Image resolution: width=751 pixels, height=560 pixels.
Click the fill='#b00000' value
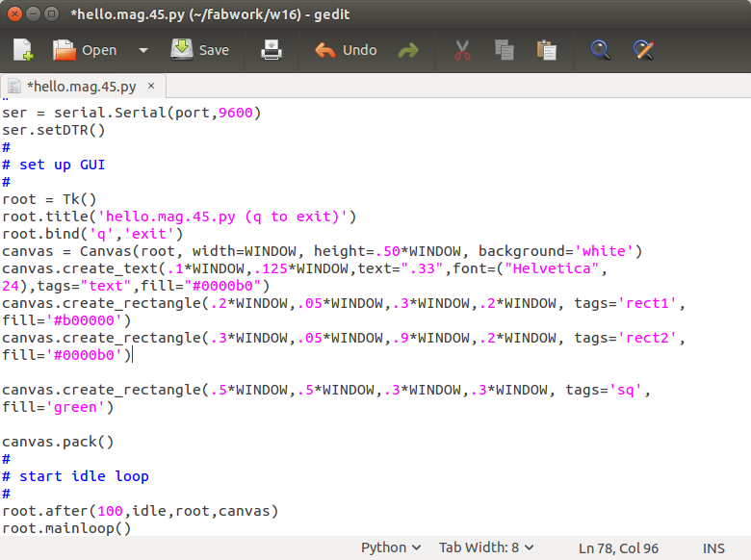click(66, 320)
